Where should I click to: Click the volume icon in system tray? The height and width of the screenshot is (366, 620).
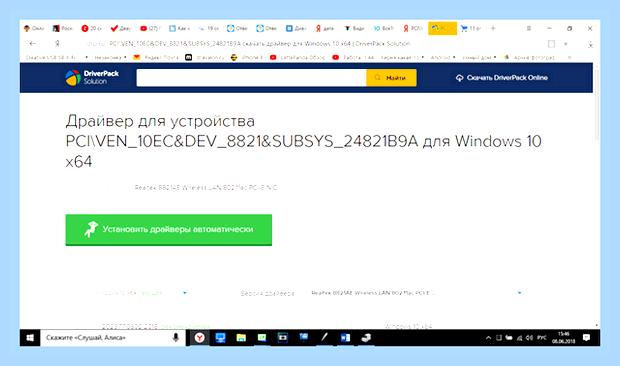[529, 338]
